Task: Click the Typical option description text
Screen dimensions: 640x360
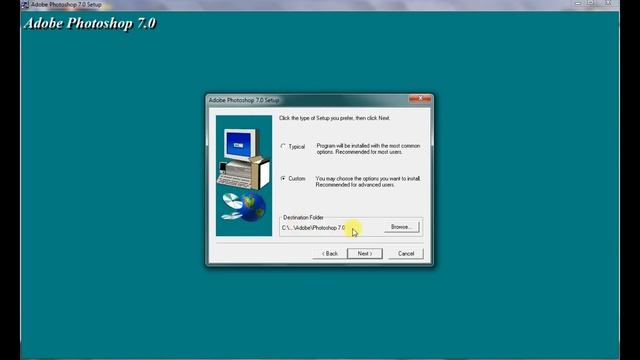Action: click(368, 149)
